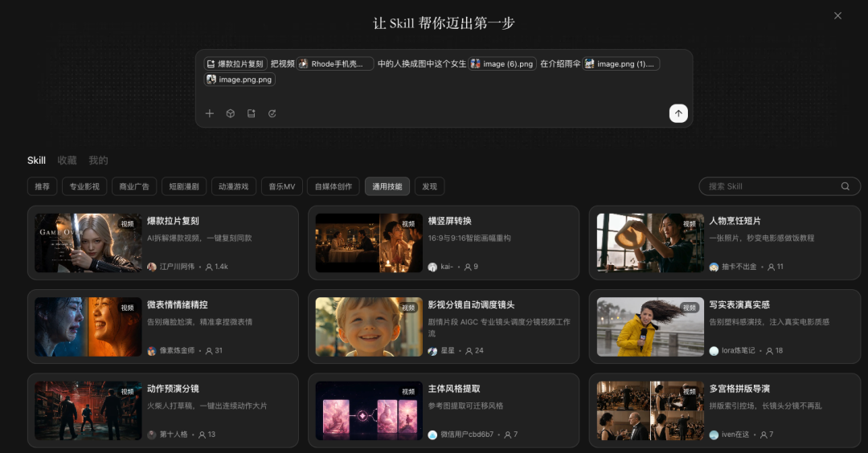Click the 横竖屏转换 card title
Image resolution: width=868 pixels, height=453 pixels.
click(x=449, y=221)
